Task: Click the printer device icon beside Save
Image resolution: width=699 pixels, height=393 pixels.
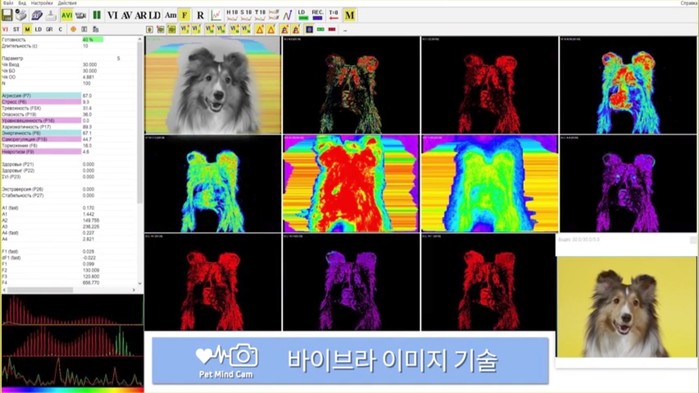Action: tap(21, 15)
